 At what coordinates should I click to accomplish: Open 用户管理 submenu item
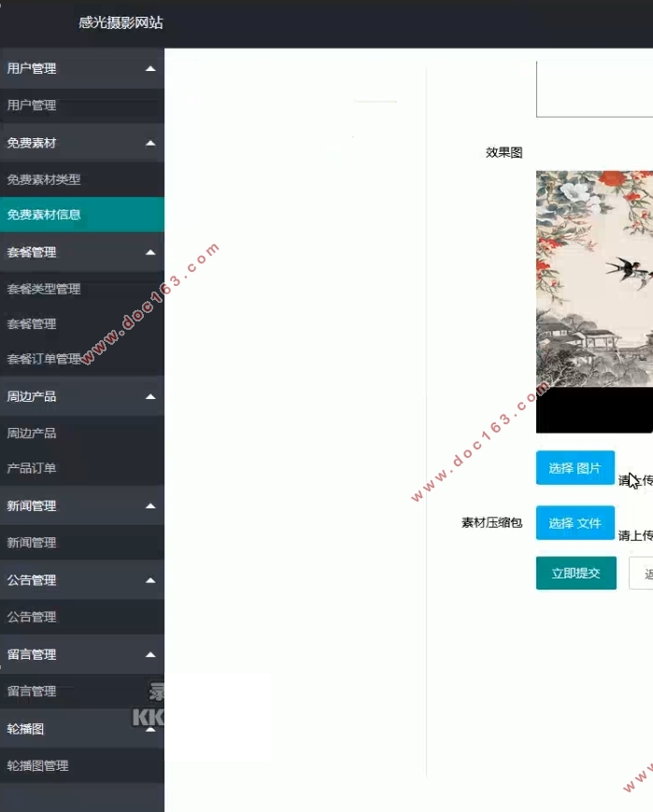82,106
